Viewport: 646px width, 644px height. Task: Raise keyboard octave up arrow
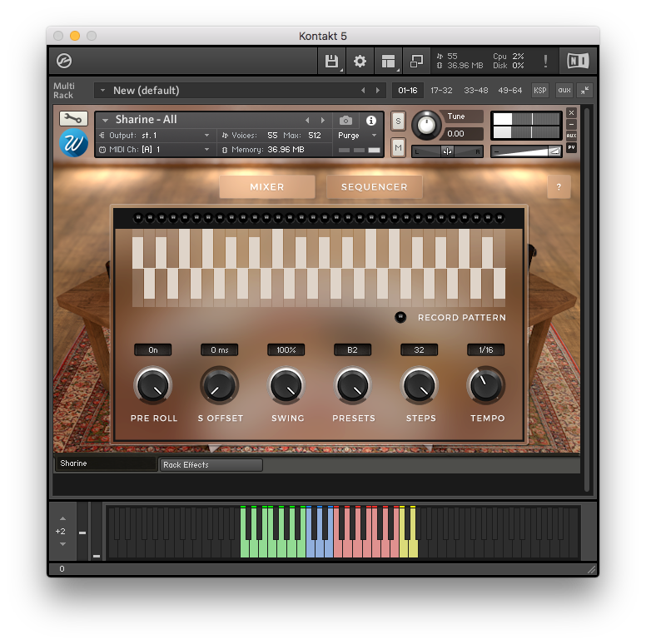click(62, 518)
